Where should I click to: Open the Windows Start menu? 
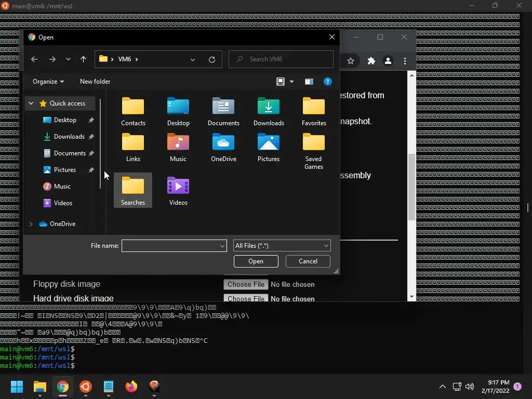17,387
